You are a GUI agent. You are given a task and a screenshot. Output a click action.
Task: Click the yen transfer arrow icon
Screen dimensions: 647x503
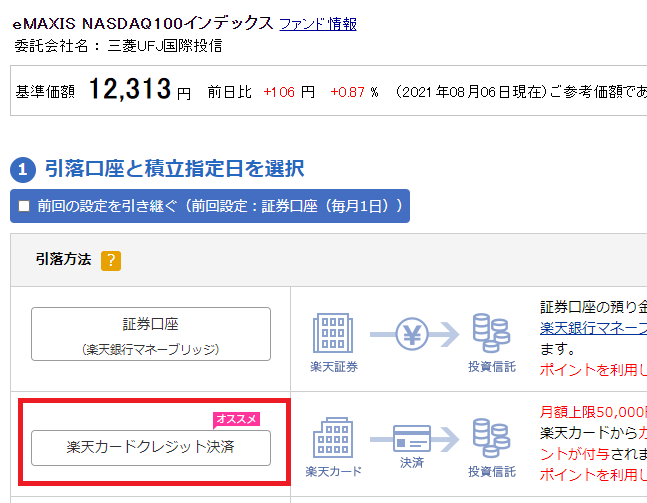coord(414,334)
